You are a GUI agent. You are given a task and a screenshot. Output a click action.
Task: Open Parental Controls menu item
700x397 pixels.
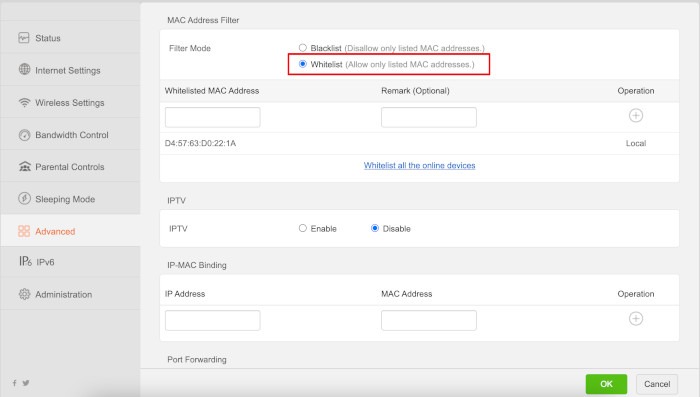[x=71, y=167]
